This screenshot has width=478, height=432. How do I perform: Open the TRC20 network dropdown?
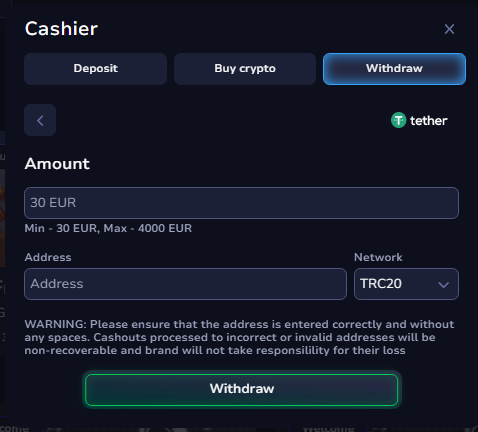click(x=406, y=284)
